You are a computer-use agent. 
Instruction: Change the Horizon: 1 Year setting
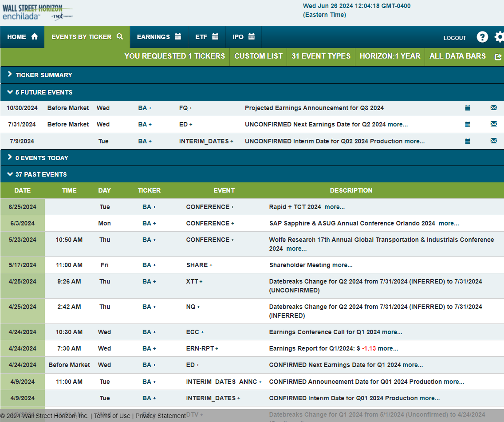click(x=390, y=56)
